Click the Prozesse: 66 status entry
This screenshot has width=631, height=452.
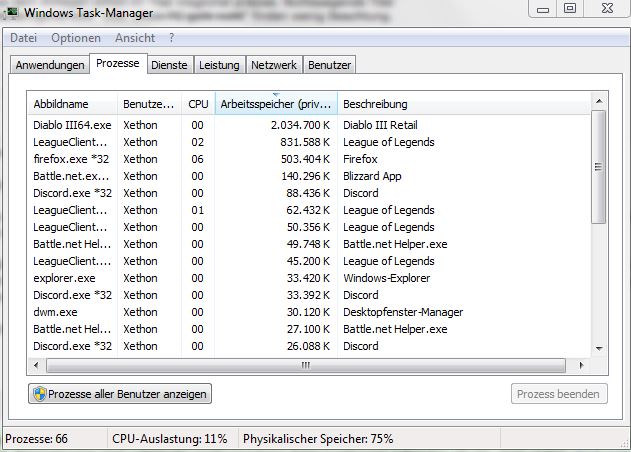click(x=37, y=439)
